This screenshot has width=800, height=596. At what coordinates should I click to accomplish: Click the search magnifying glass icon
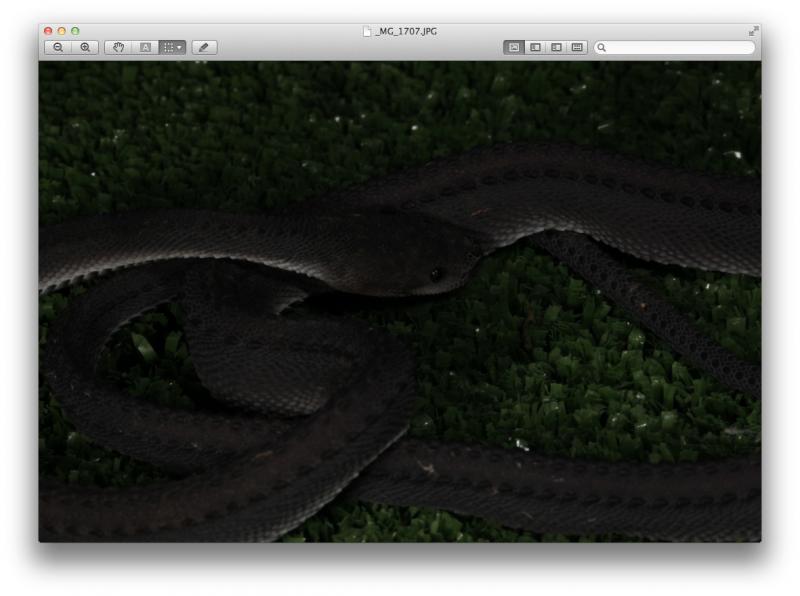coord(602,47)
